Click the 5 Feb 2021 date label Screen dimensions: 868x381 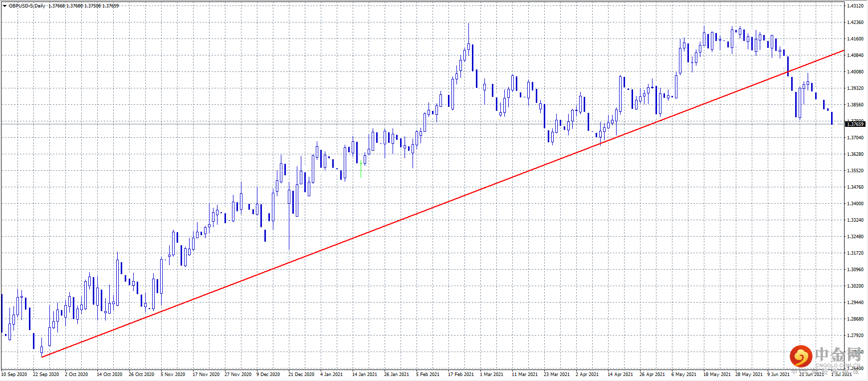click(428, 375)
